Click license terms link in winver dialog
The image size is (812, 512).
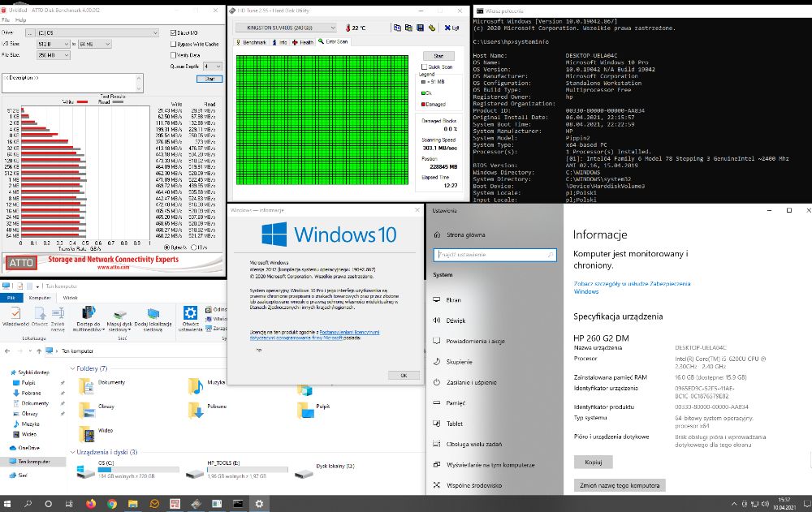[x=314, y=334]
